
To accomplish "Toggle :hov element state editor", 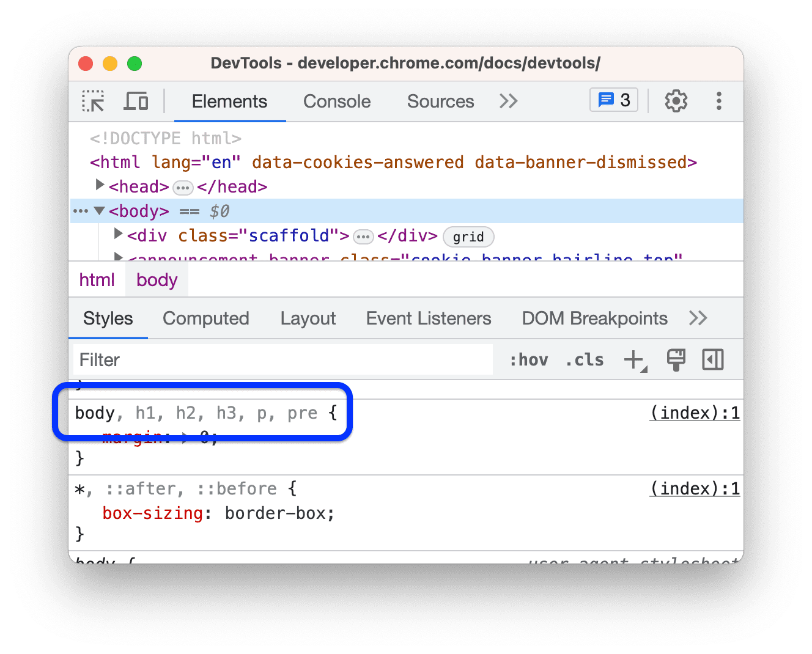I will (528, 360).
